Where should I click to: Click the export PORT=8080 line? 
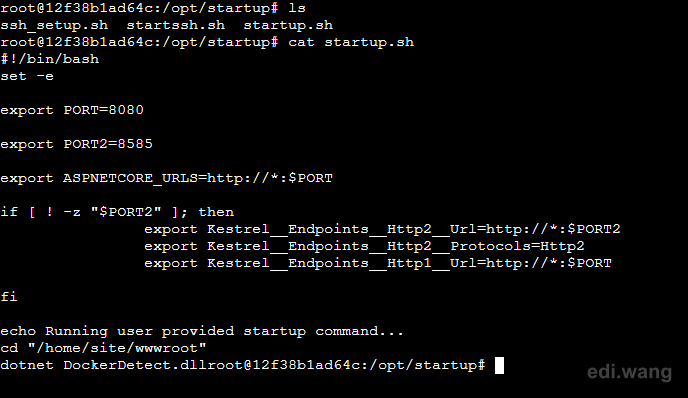click(72, 110)
